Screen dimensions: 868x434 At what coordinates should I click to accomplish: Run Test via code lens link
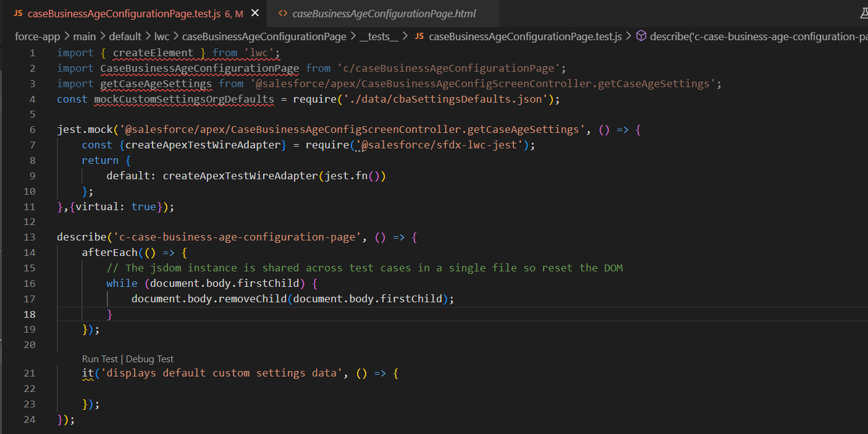click(99, 359)
